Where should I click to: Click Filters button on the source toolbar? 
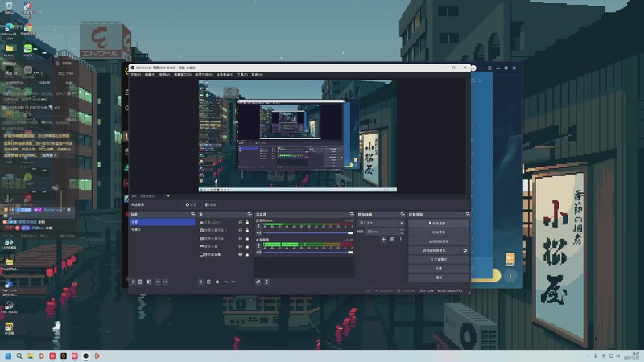210,204
